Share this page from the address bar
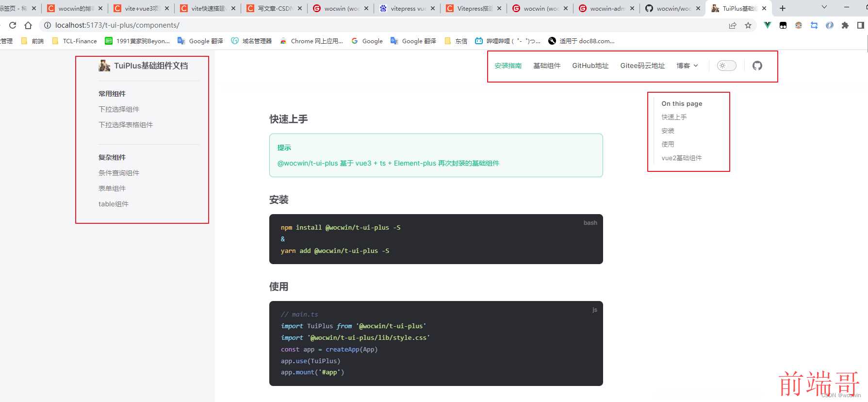 pyautogui.click(x=733, y=25)
